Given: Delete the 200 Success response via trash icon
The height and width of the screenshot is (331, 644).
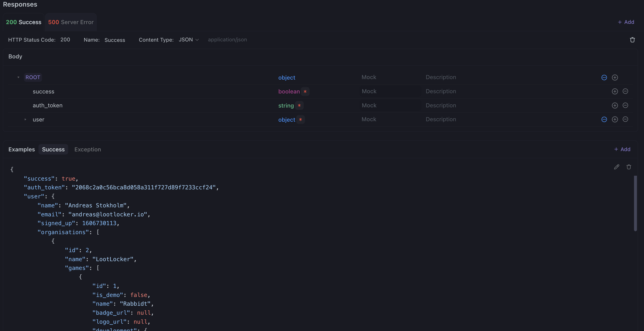Looking at the screenshot, I should click(x=632, y=40).
